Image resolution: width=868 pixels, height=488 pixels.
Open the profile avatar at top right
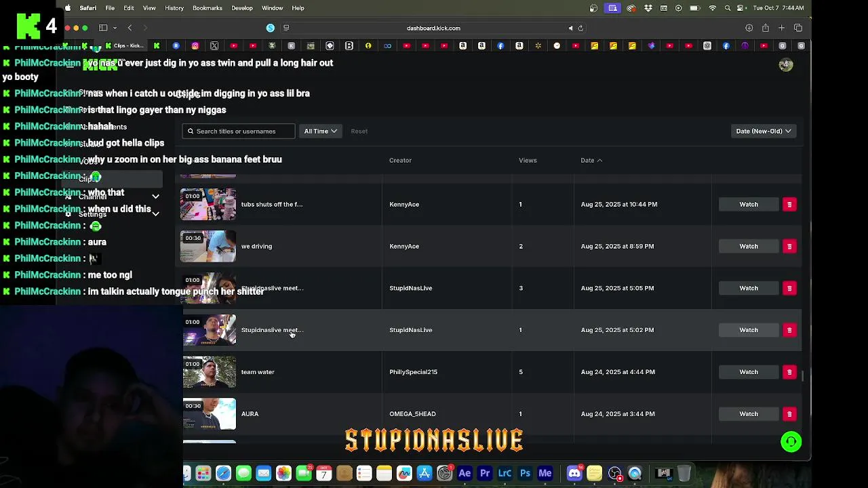coord(786,65)
